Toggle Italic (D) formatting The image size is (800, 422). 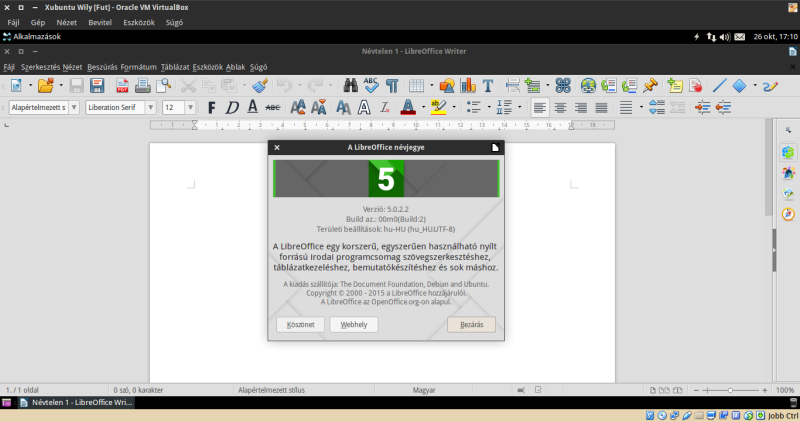coord(232,107)
